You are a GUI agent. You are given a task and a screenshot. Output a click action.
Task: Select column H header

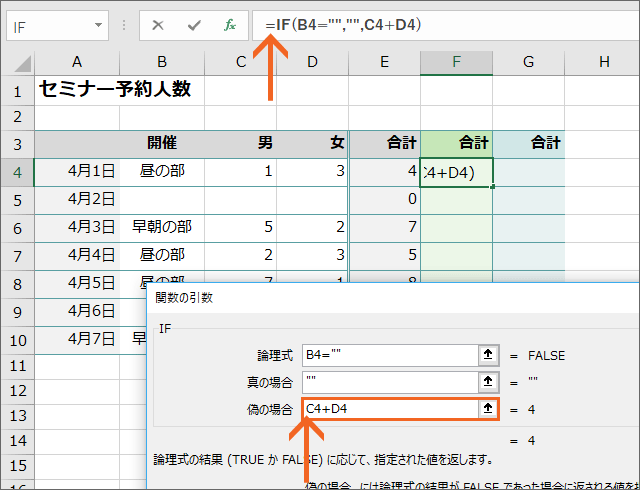[602, 62]
